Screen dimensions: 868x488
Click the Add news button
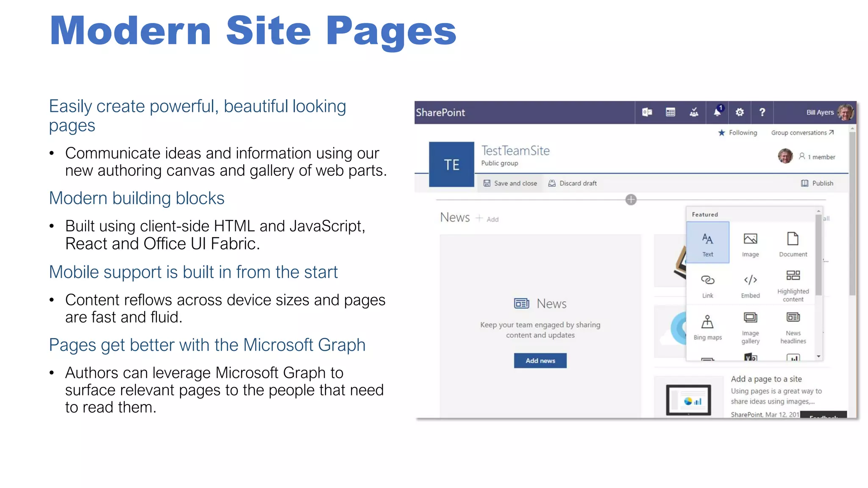(x=540, y=360)
